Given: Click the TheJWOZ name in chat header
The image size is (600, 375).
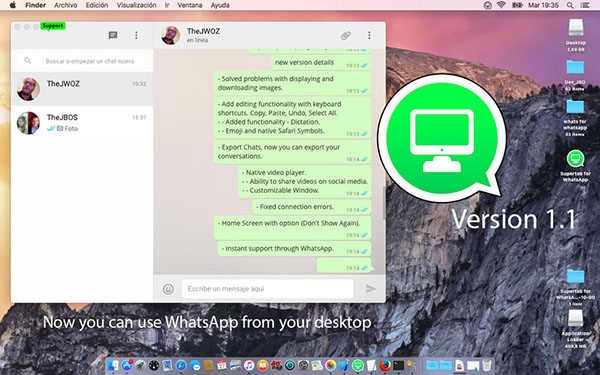Looking at the screenshot, I should 203,31.
